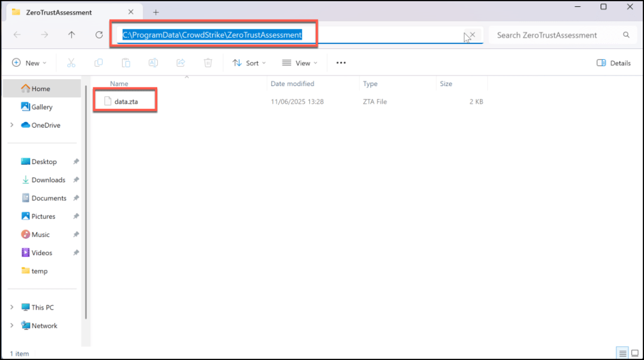The height and width of the screenshot is (360, 644).
Task: Expand the OneDrive tree node
Action: (12, 125)
